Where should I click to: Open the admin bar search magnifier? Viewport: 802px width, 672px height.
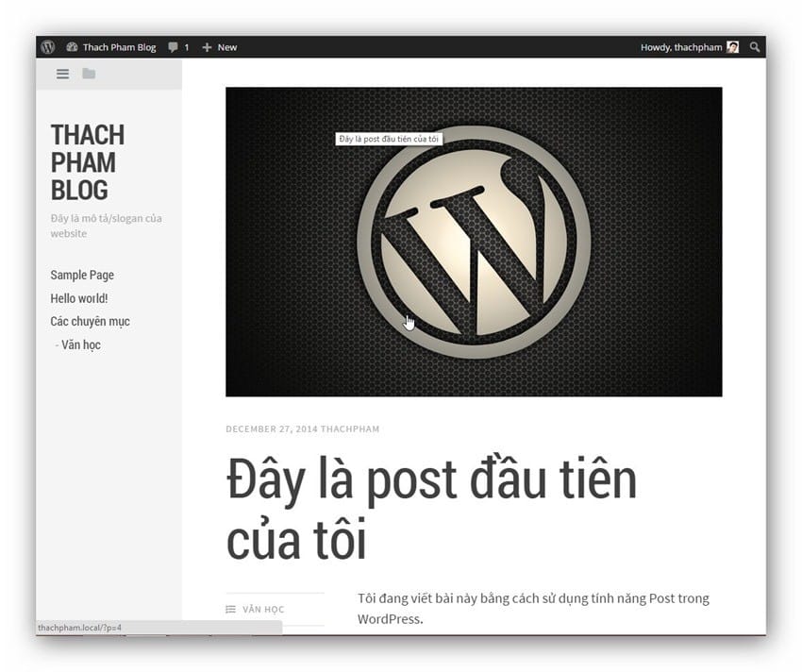755,47
